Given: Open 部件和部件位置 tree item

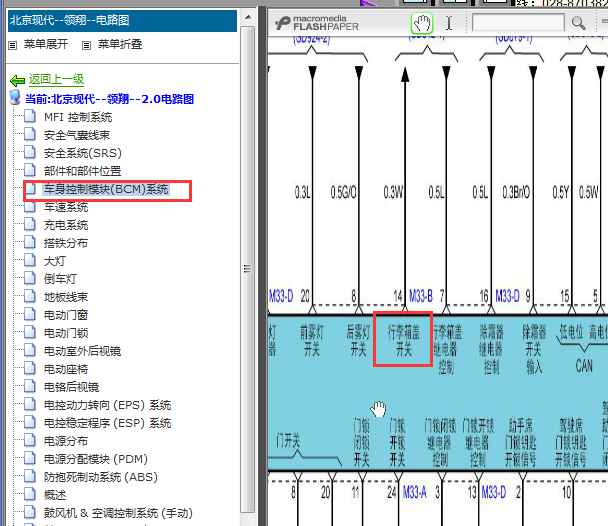Looking at the screenshot, I should click(x=82, y=171).
